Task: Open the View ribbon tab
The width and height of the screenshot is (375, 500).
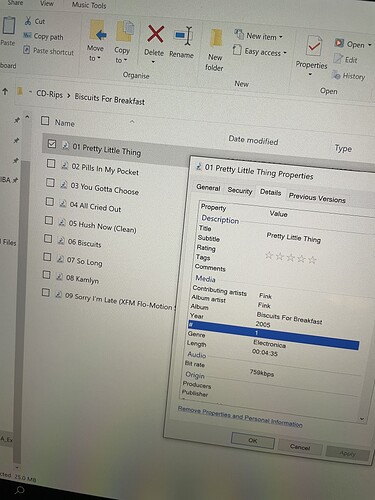Action: tap(47, 3)
